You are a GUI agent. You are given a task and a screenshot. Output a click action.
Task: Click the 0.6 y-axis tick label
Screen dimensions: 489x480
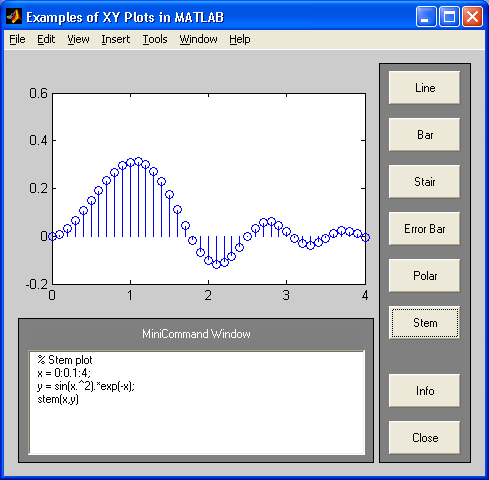tap(38, 93)
